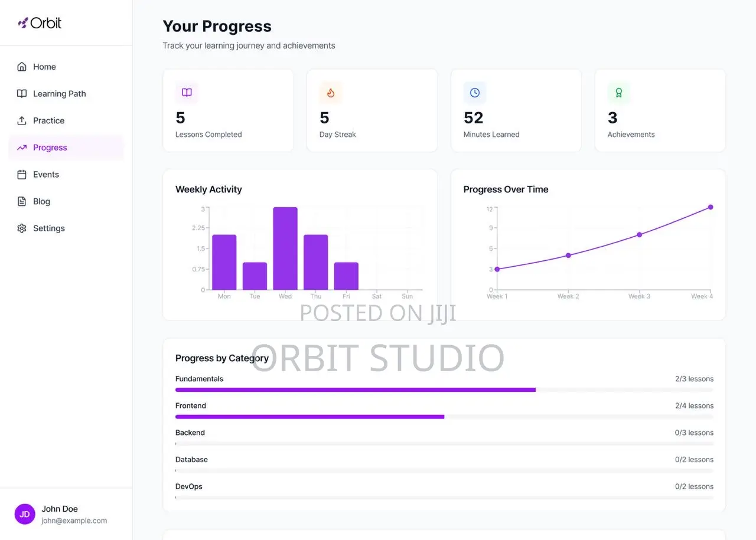The height and width of the screenshot is (540, 756).
Task: Click the Your Progress page title
Action: [217, 27]
